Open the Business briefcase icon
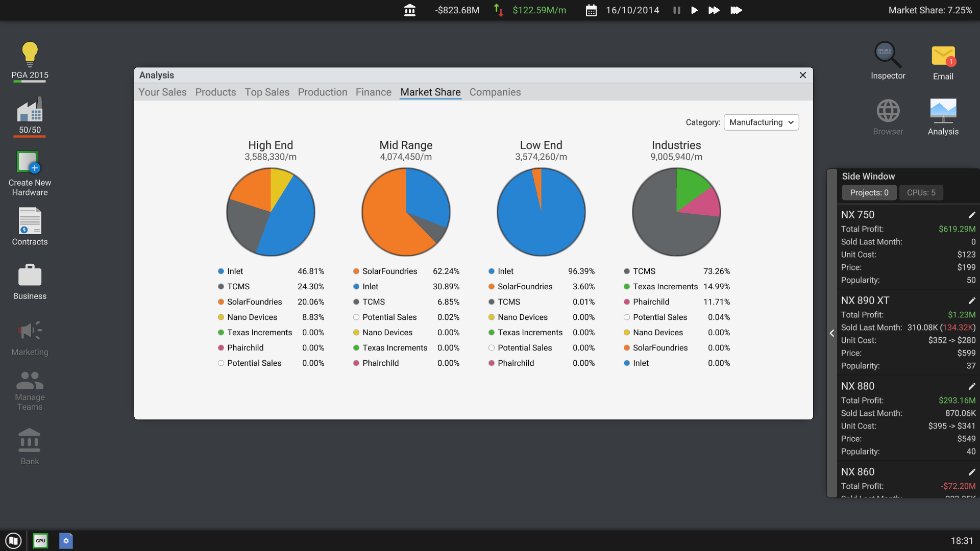Viewport: 980px width, 551px height. [x=30, y=275]
